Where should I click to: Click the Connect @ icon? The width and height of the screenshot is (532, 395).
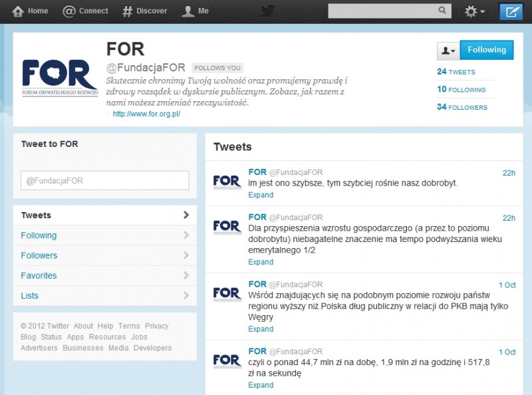point(69,11)
